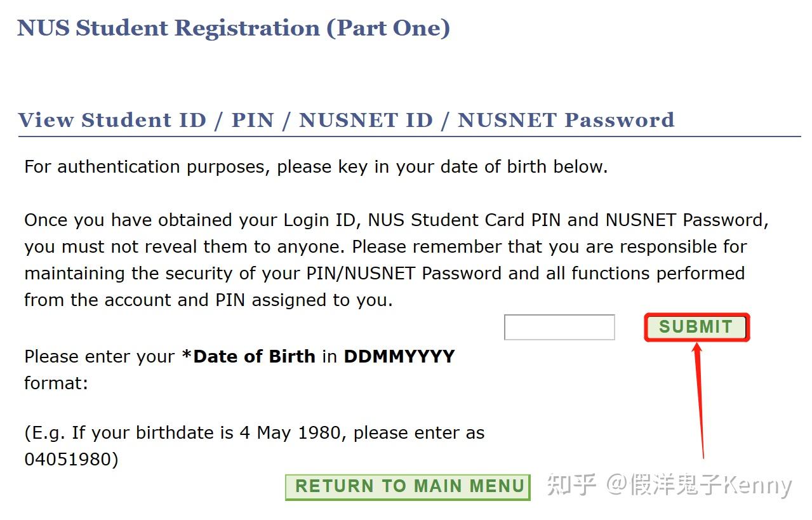Click inside the birth date entry box
Screen dimensions: 812x520
(x=559, y=326)
